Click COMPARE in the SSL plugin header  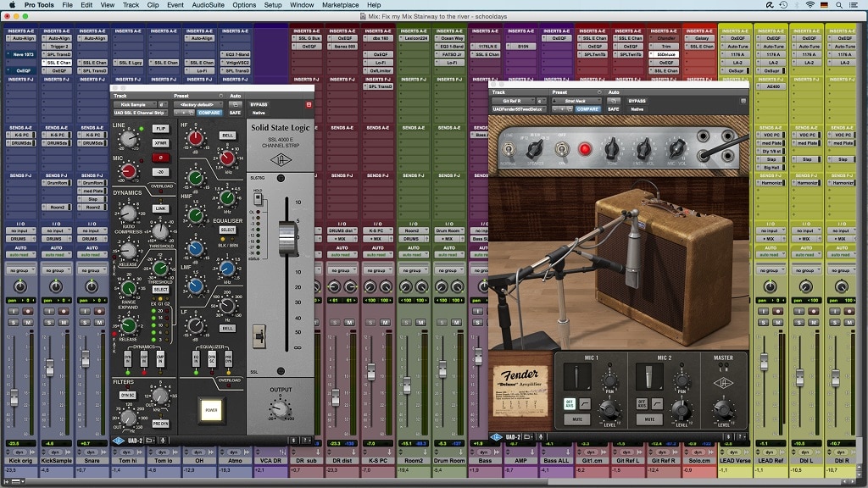tap(209, 113)
